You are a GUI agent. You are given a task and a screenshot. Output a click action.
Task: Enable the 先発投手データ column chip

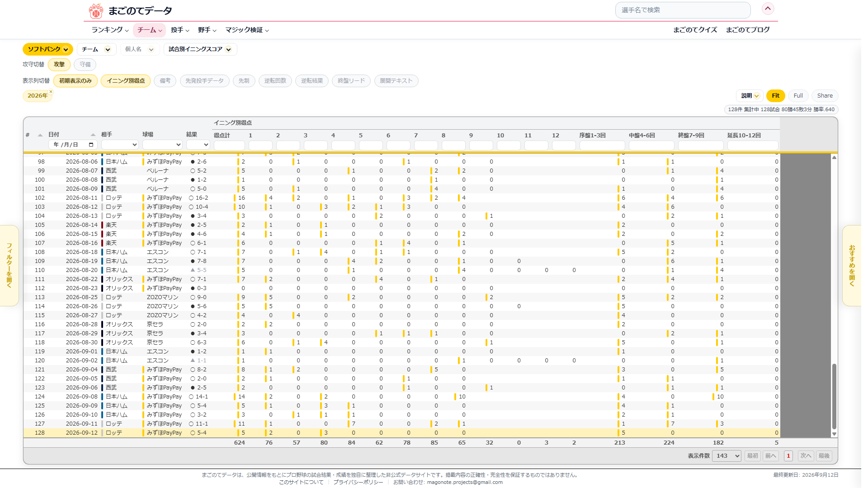204,81
